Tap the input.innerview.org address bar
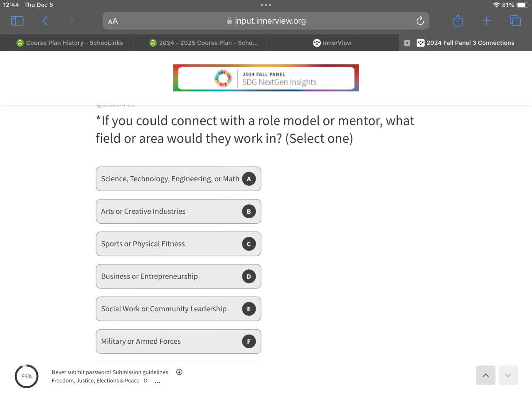This screenshot has height=399, width=532. 266,21
